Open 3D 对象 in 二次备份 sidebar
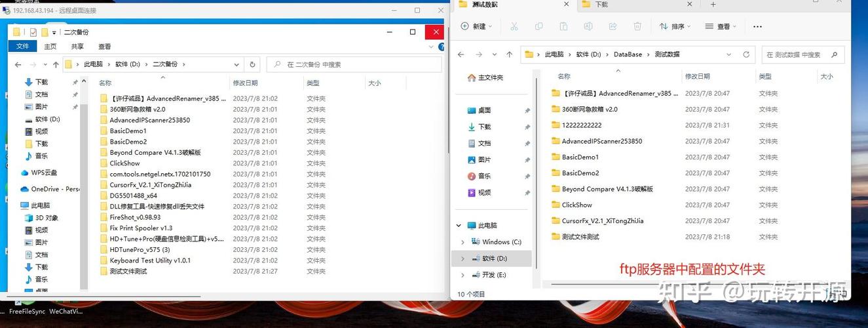The height and width of the screenshot is (328, 868). point(41,218)
